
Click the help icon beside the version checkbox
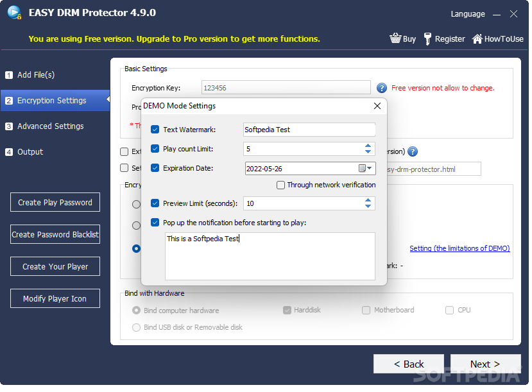pyautogui.click(x=413, y=151)
